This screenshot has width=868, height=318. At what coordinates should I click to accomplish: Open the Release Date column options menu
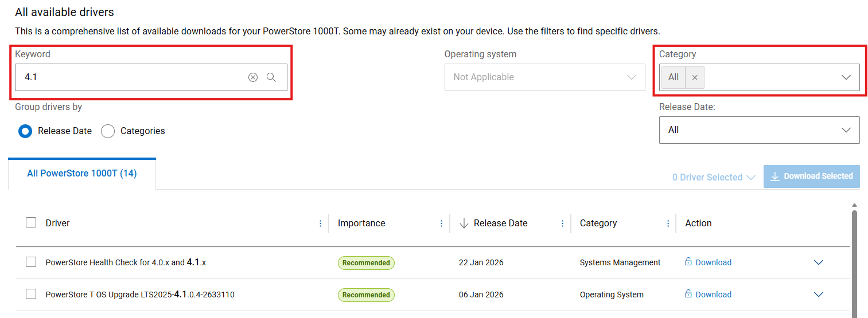563,223
